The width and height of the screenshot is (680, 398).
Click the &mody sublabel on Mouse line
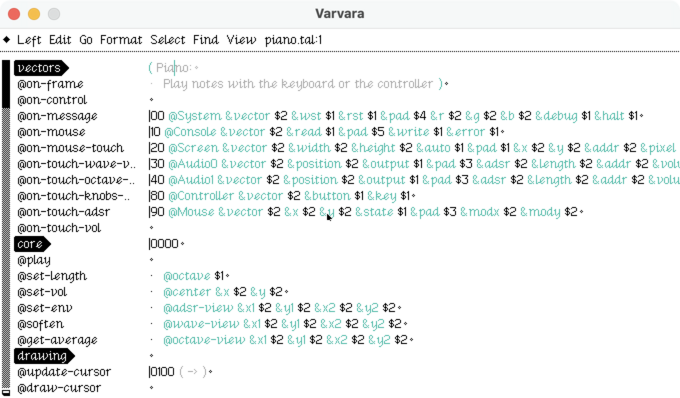click(540, 212)
